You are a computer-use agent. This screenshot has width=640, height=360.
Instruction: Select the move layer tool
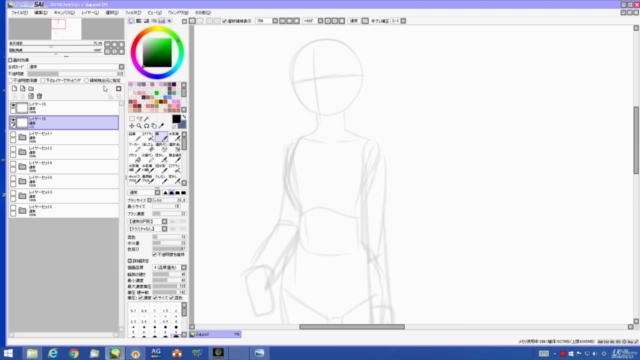point(132,126)
